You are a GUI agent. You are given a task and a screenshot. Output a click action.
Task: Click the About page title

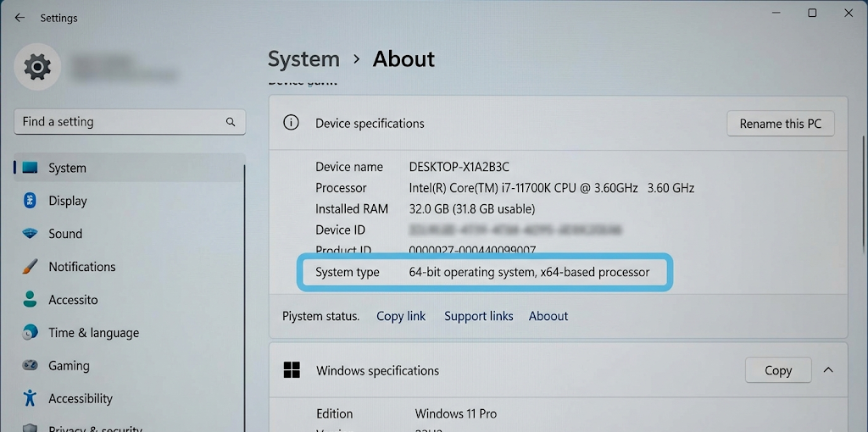click(403, 58)
